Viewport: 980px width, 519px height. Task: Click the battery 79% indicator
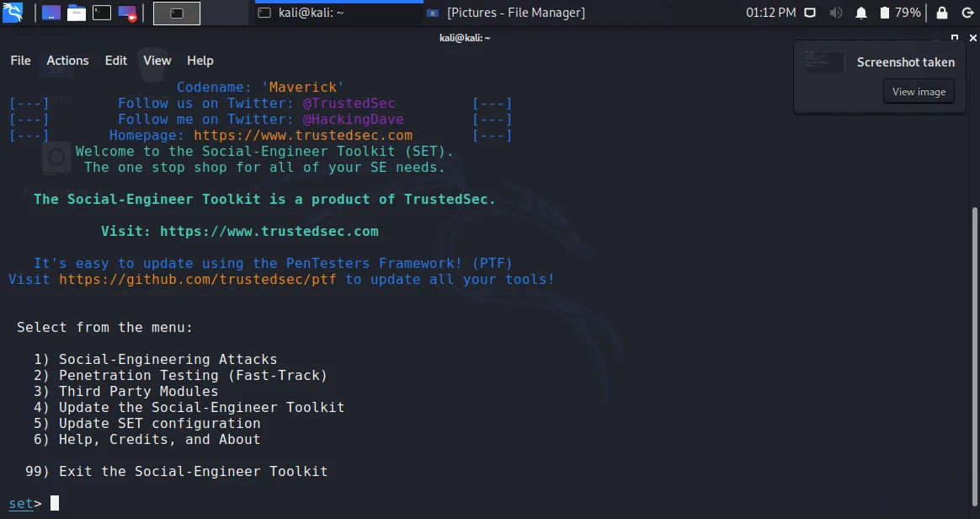[900, 13]
